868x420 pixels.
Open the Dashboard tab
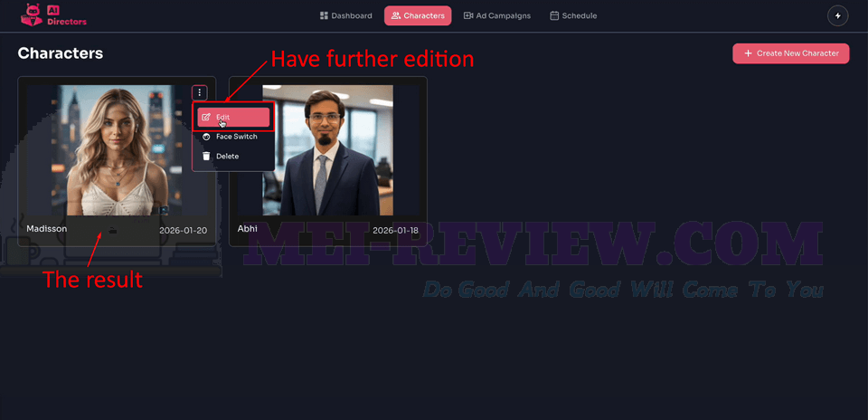(x=346, y=15)
